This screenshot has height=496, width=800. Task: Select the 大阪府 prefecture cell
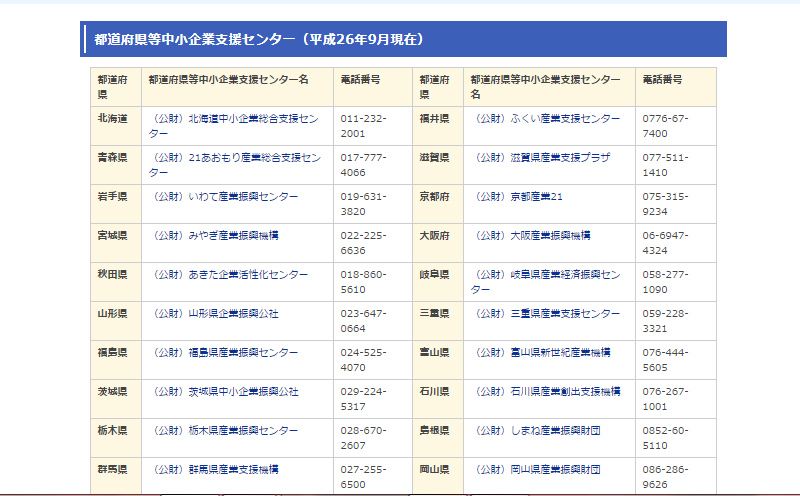[x=438, y=243]
